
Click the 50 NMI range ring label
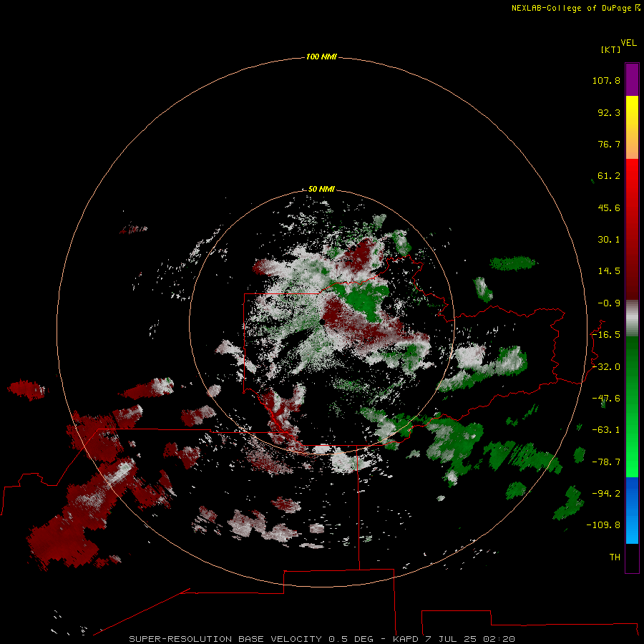321,189
